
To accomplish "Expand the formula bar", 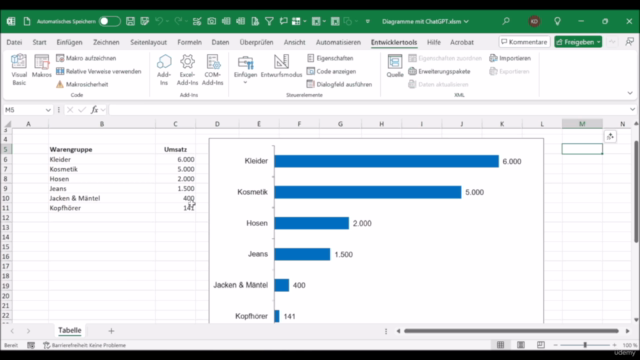I will click(632, 109).
